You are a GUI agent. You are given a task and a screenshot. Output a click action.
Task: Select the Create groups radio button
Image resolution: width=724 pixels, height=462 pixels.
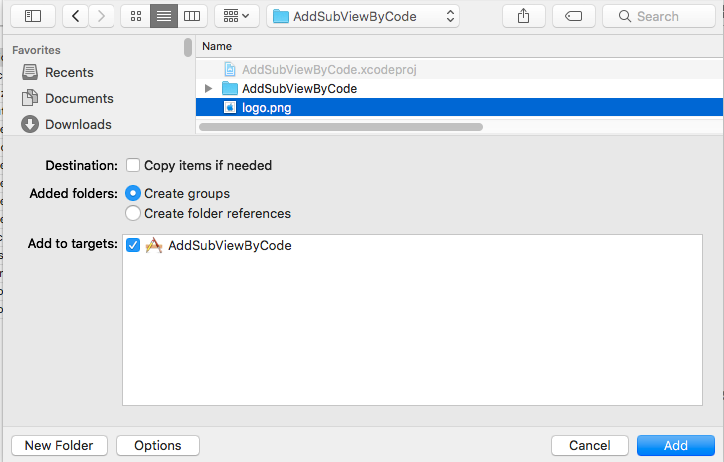pyautogui.click(x=133, y=193)
